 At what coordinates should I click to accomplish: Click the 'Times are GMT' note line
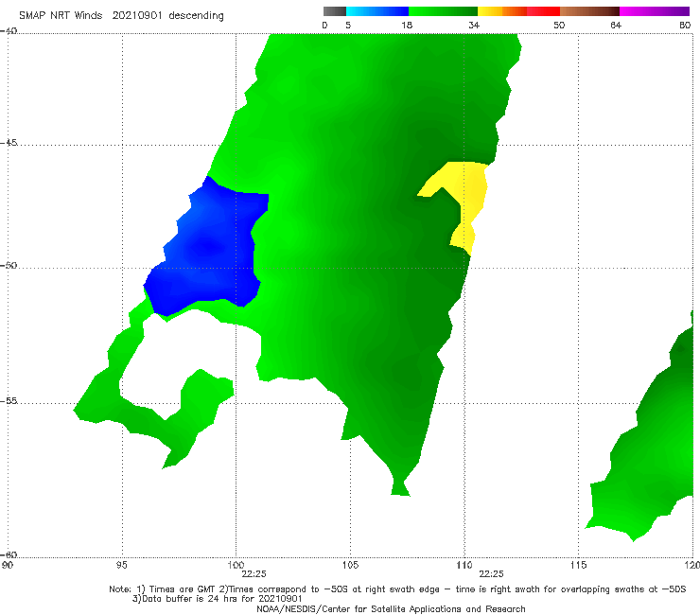pos(397,589)
